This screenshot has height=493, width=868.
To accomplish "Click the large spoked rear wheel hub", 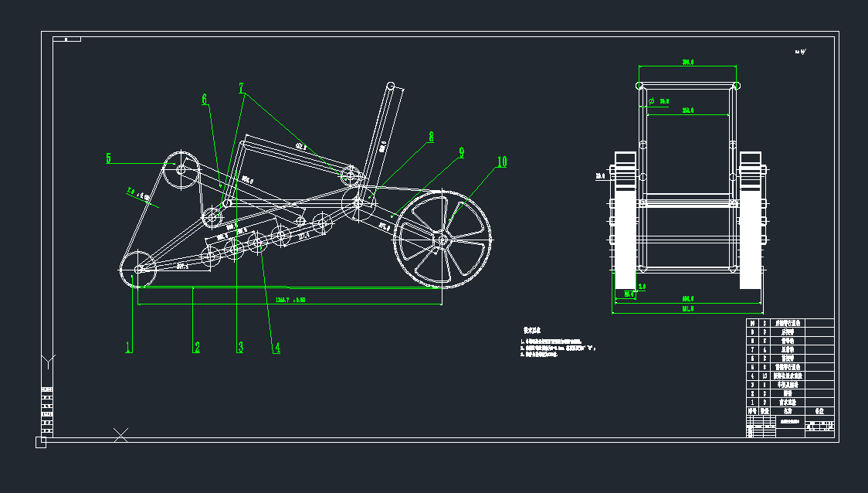I will click(x=442, y=240).
